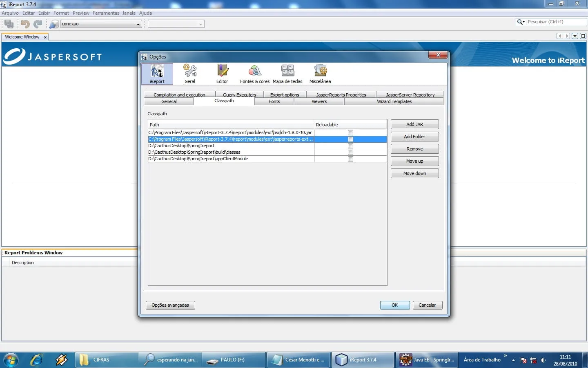This screenshot has height=368, width=588.
Task: Open the esperando na jan... taskbar item
Action: coord(170,360)
